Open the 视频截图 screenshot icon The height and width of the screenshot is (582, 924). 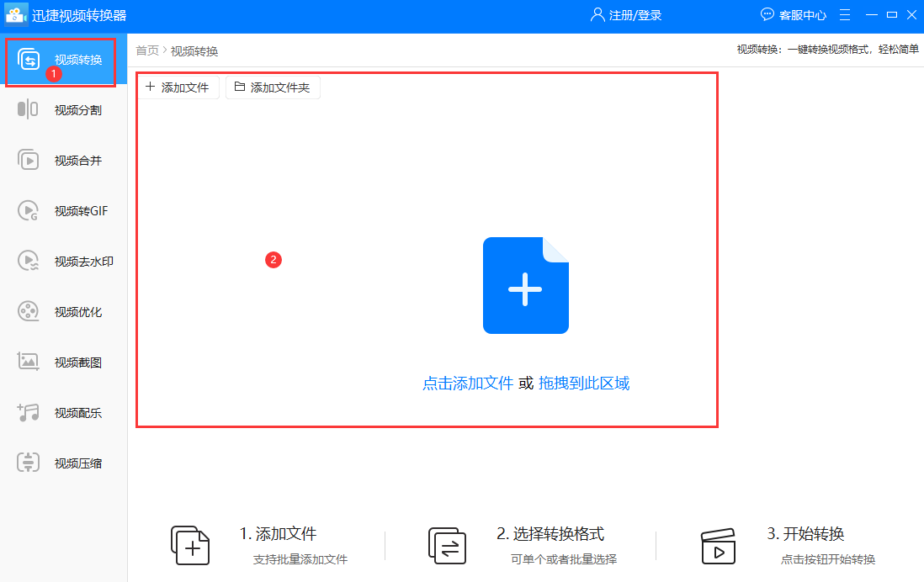coord(28,362)
